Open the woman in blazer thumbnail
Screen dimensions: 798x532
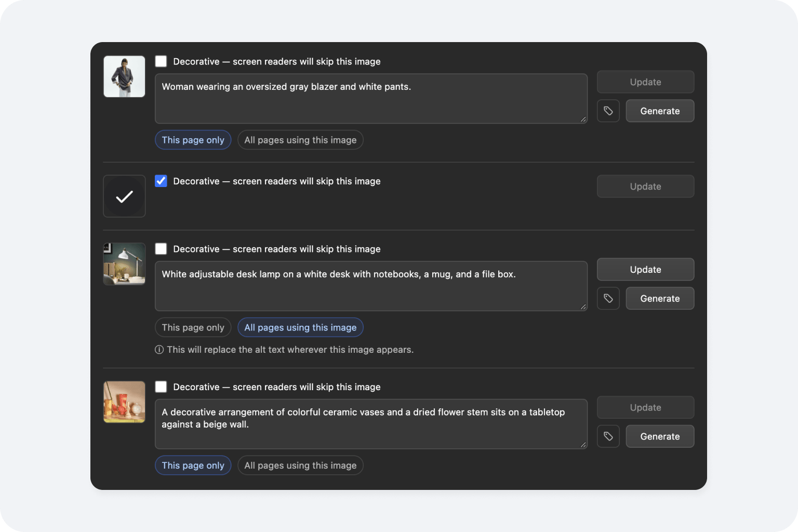point(124,76)
